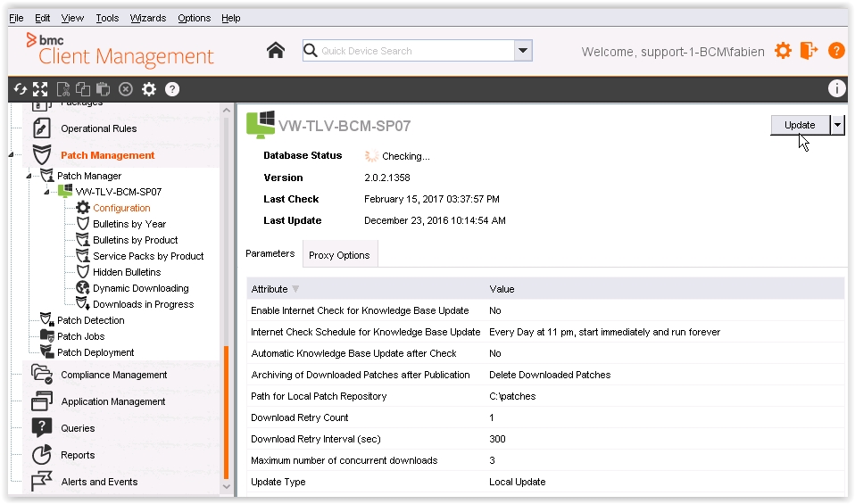The image size is (855, 504).
Task: Open the Quick Device Search dropdown arrow
Action: [x=522, y=51]
